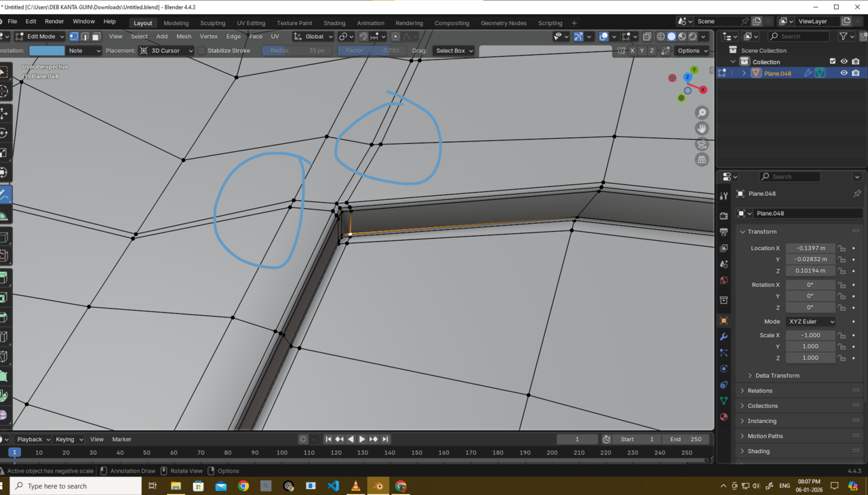The image size is (868, 495).
Task: Open the Vertex menu
Action: 209,37
